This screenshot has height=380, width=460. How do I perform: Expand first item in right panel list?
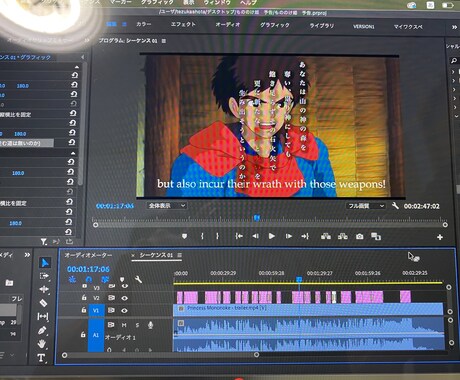click(453, 71)
